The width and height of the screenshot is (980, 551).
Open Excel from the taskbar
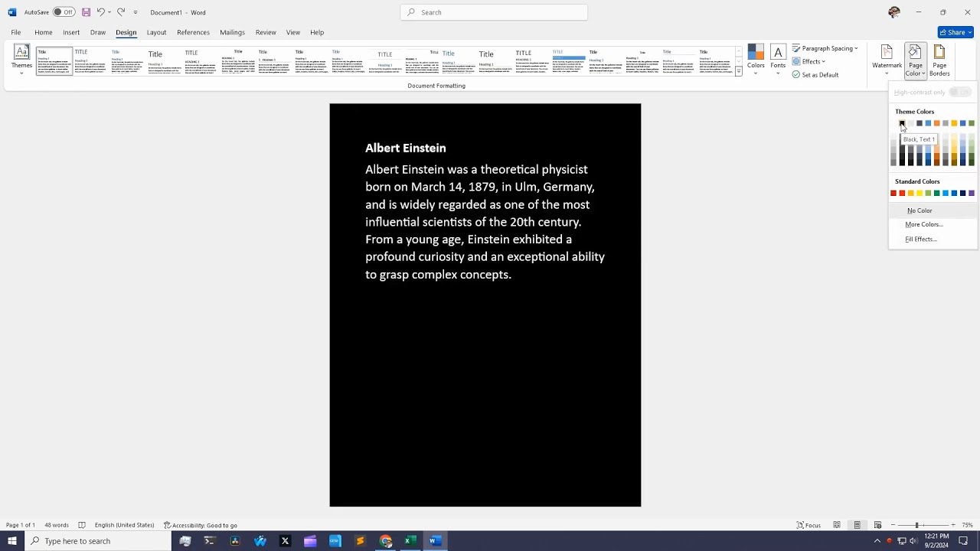point(410,541)
